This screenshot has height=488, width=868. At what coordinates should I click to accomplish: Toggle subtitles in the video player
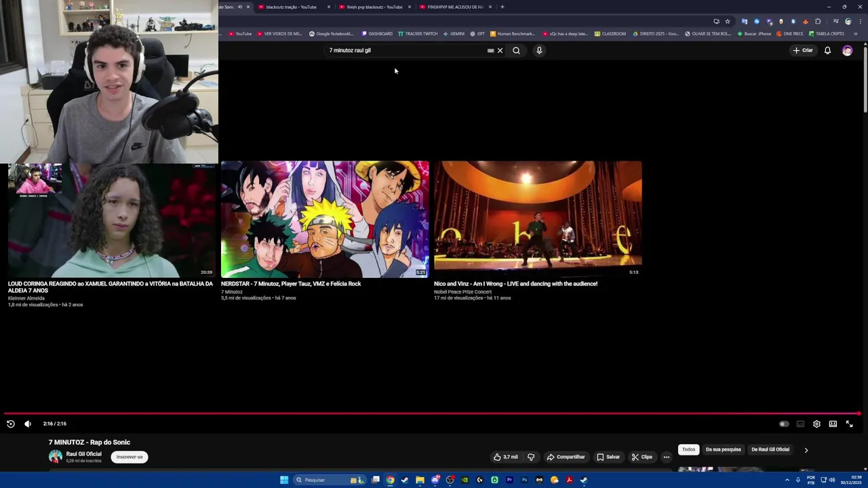click(800, 424)
